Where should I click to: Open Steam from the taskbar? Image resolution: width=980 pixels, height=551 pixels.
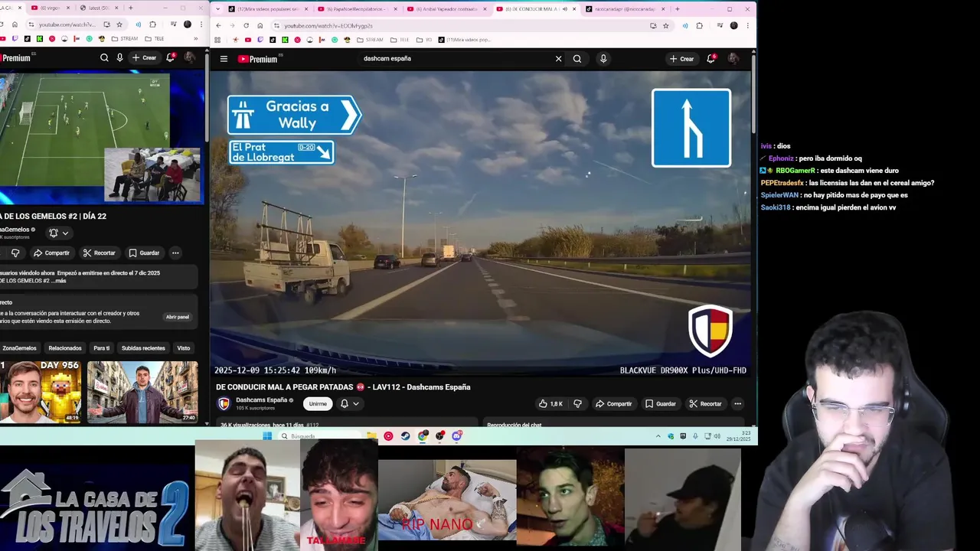405,436
